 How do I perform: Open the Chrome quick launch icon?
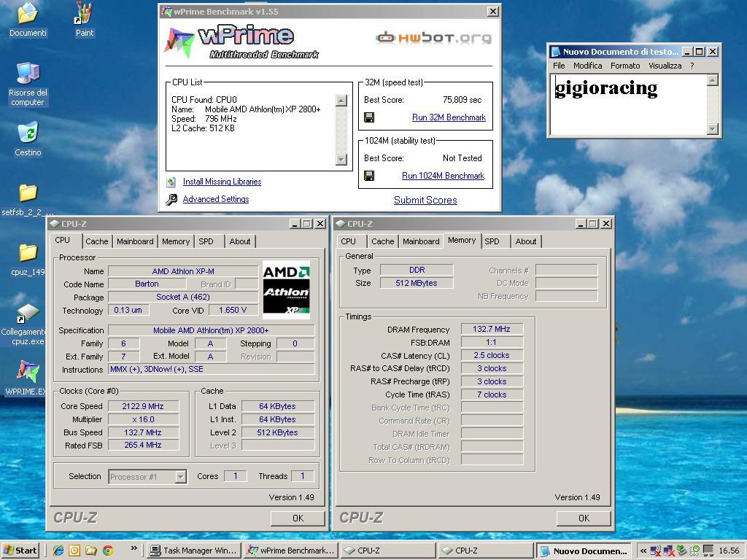coord(108,551)
